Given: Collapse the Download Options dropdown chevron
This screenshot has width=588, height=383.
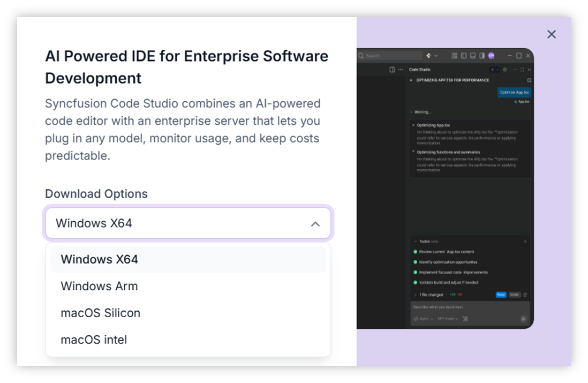Looking at the screenshot, I should click(315, 223).
